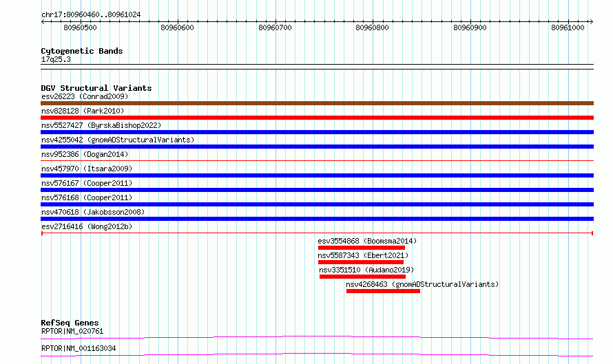Image resolution: width=613 pixels, height=364 pixels.
Task: Click the red nsv828128 variant bar
Action: [x=317, y=118]
